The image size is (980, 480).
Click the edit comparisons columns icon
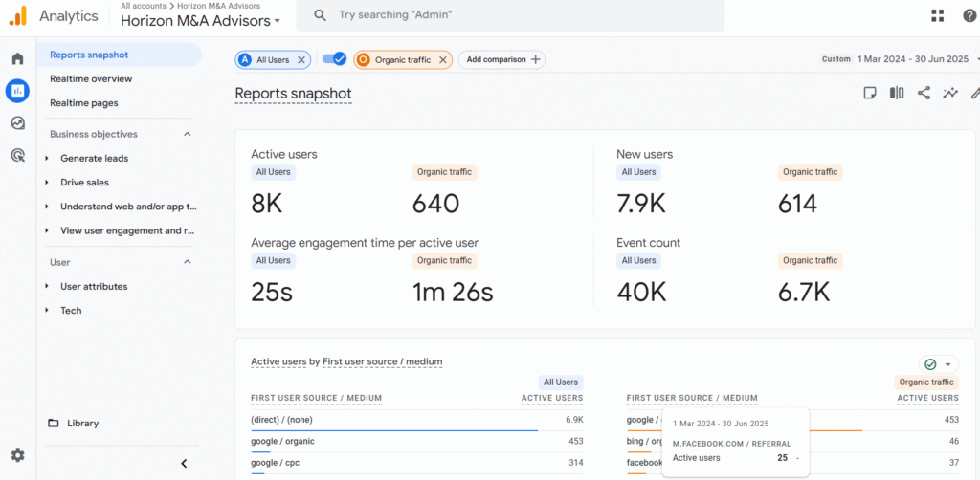tap(897, 93)
